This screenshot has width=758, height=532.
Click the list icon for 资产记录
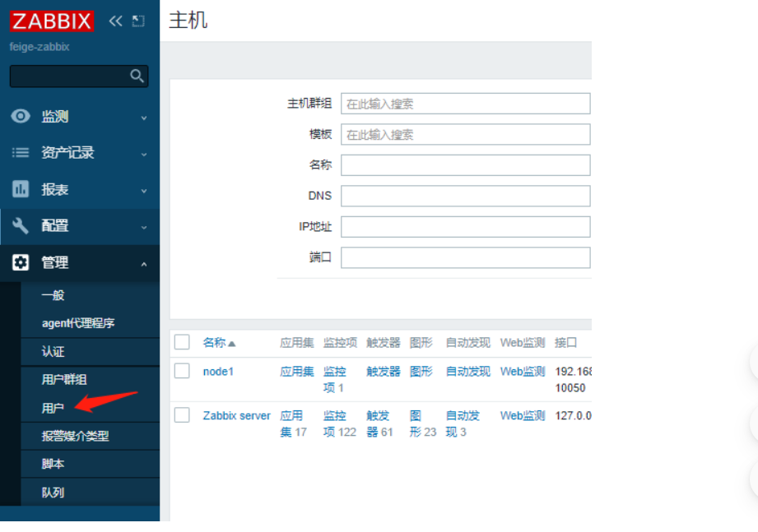[21, 153]
